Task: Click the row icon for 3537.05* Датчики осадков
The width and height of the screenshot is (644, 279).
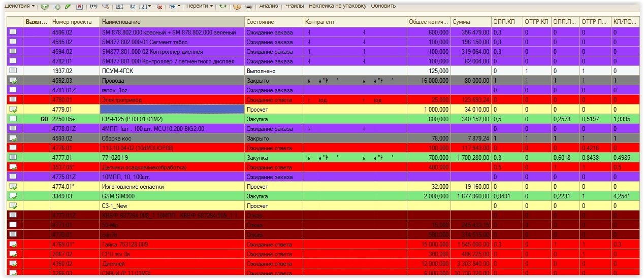Action: coord(13,167)
